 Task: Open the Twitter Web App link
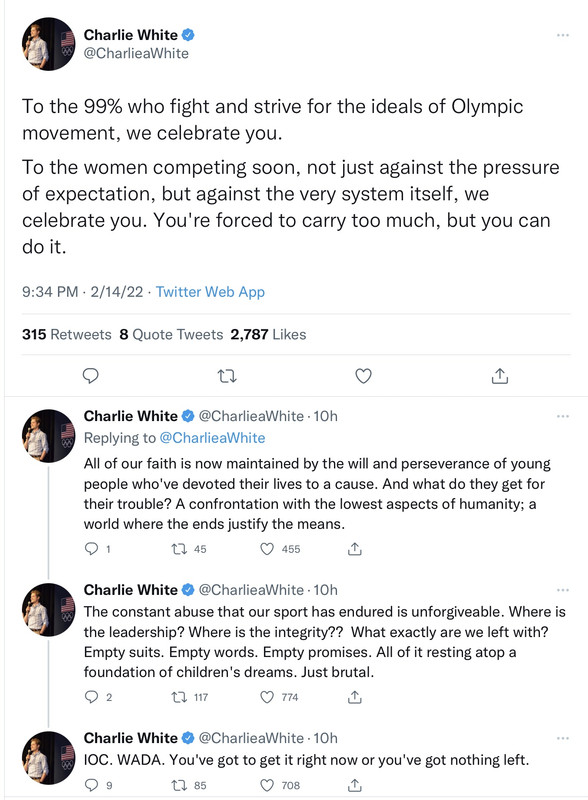[x=210, y=292]
